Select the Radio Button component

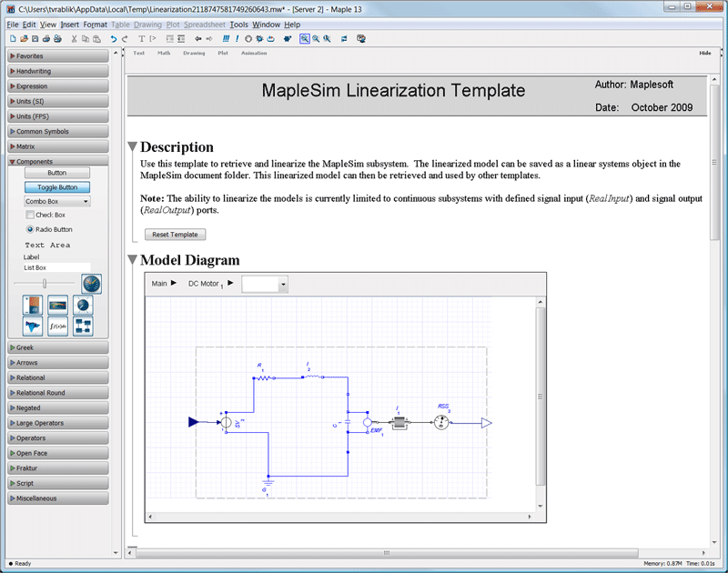coord(30,229)
